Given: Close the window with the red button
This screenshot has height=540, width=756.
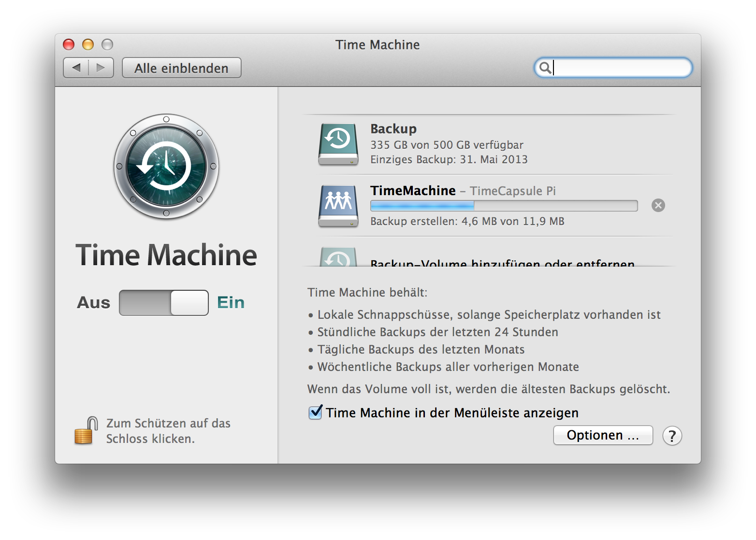Looking at the screenshot, I should tap(69, 44).
